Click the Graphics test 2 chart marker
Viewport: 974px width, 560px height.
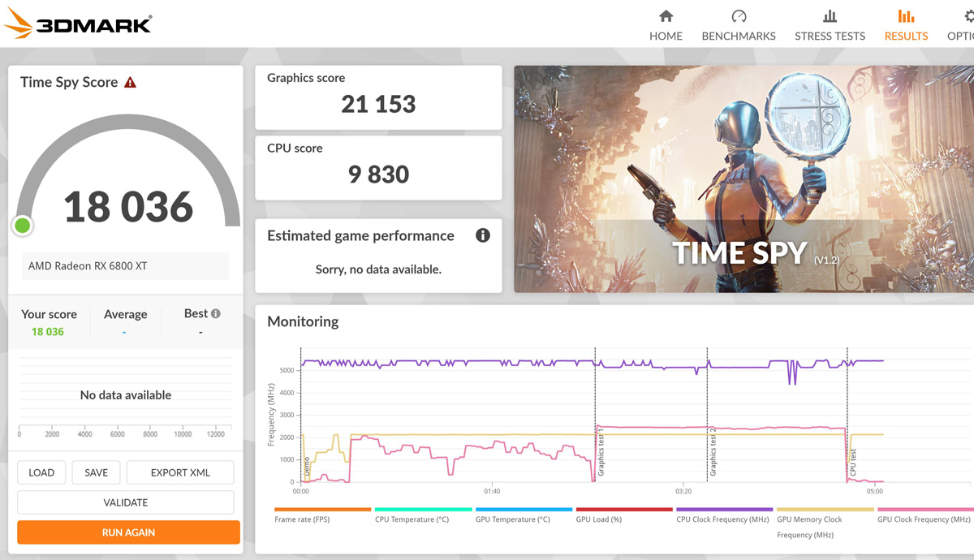(713, 451)
